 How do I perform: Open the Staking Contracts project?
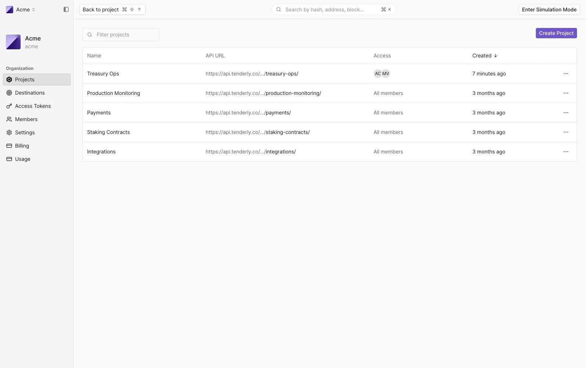108,132
